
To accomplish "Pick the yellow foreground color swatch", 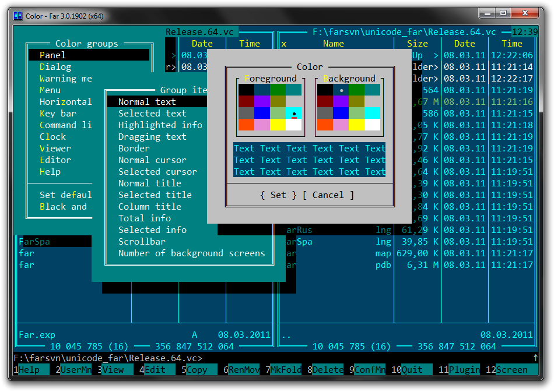I will (x=278, y=125).
